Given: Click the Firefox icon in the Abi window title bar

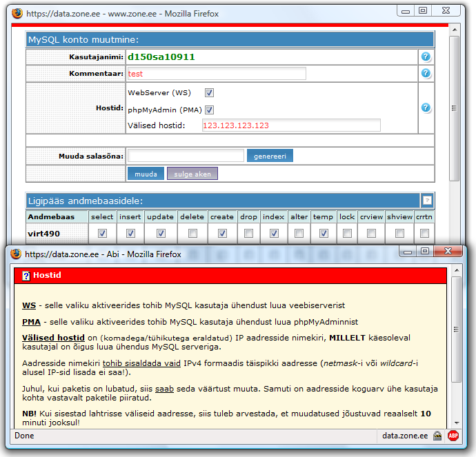Looking at the screenshot, I should [x=16, y=254].
